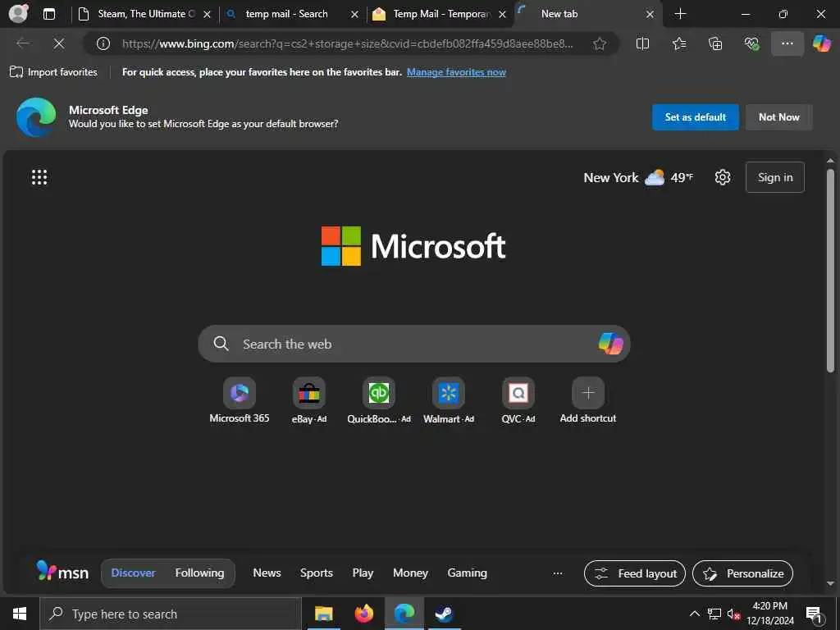Click the muted volume tray icon

click(733, 614)
